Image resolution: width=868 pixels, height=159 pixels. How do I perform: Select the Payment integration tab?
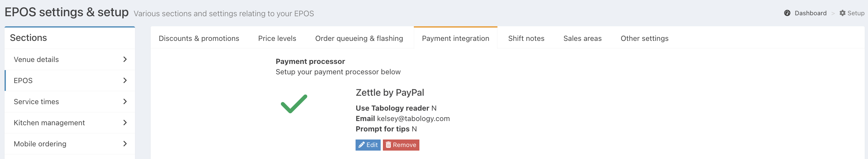pos(455,38)
